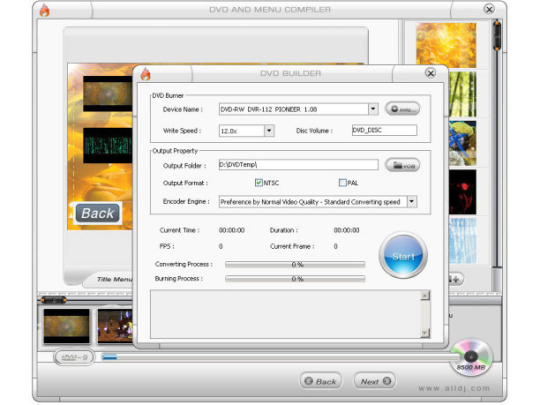The height and width of the screenshot is (405, 540).
Task: Browse for VOB output folder button
Action: point(403,165)
